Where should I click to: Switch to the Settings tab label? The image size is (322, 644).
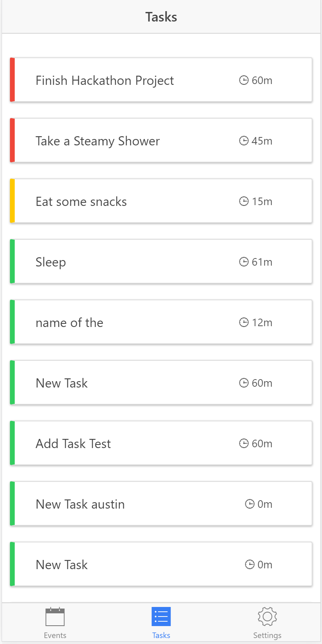pos(267,635)
